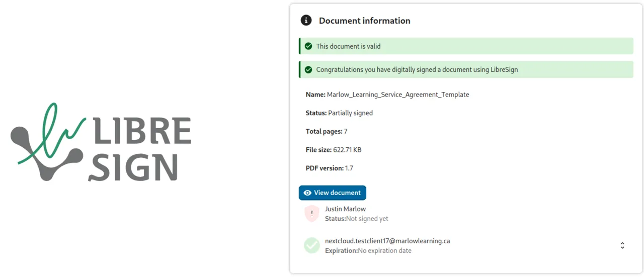Viewport: 644px width, 277px height.
Task: Click the 'Expiration: No expiration date' text
Action: pyautogui.click(x=368, y=250)
